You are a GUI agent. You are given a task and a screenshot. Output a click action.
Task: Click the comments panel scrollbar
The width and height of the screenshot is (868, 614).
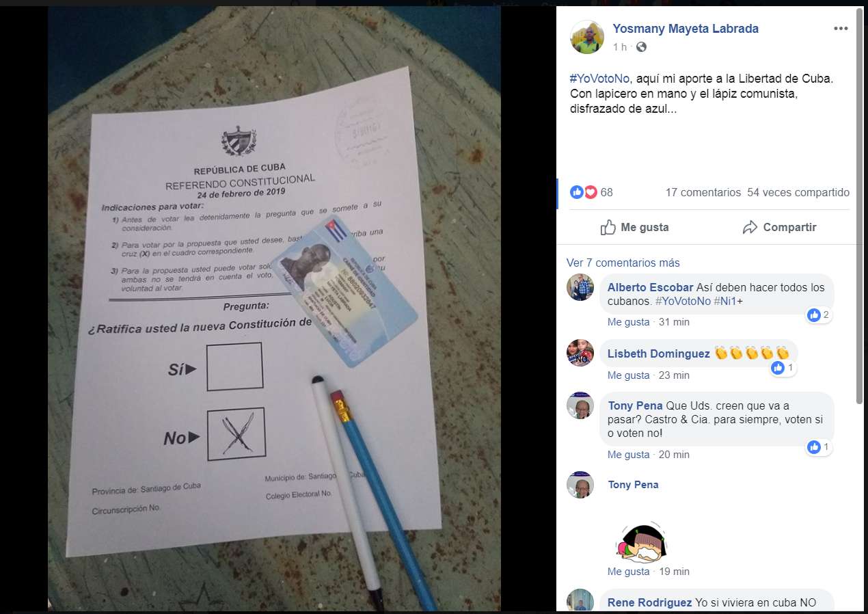click(x=859, y=205)
